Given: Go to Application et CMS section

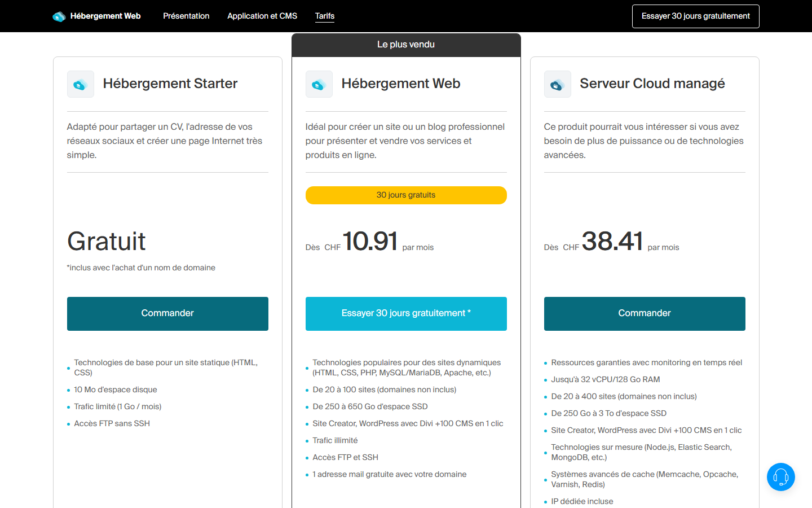Looking at the screenshot, I should tap(262, 16).
